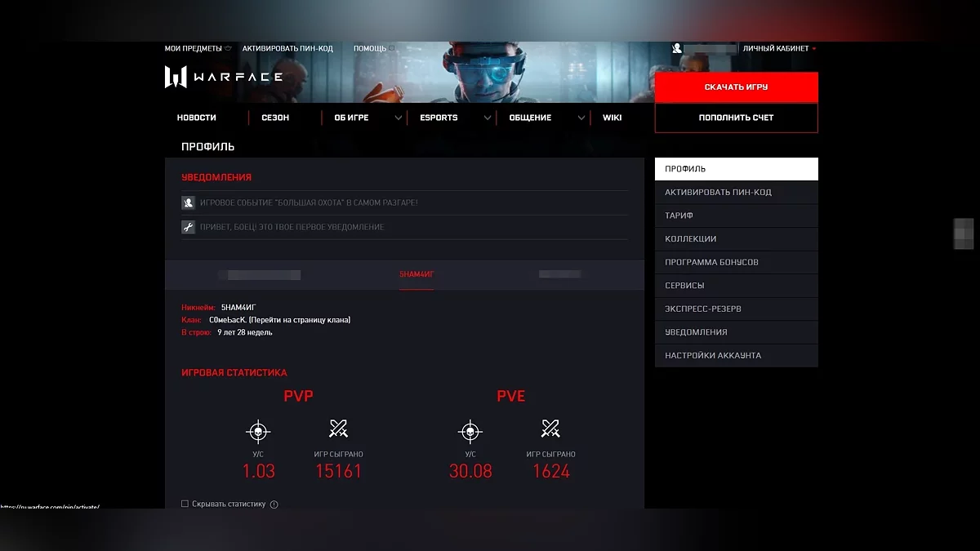Click the PVE heading

pos(511,396)
